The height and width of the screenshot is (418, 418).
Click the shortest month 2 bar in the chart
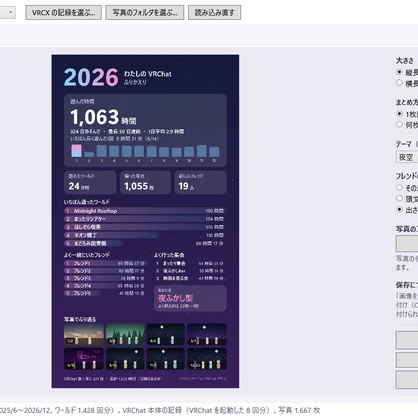point(89,154)
